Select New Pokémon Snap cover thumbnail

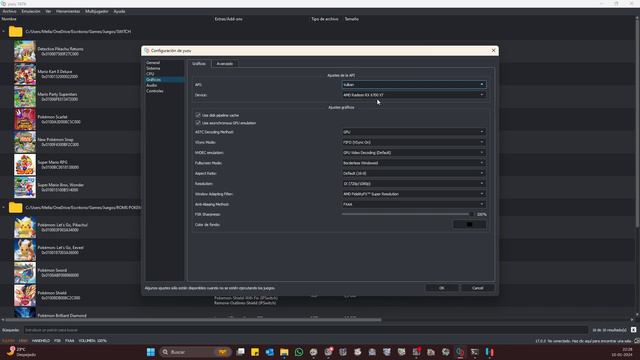(25, 142)
